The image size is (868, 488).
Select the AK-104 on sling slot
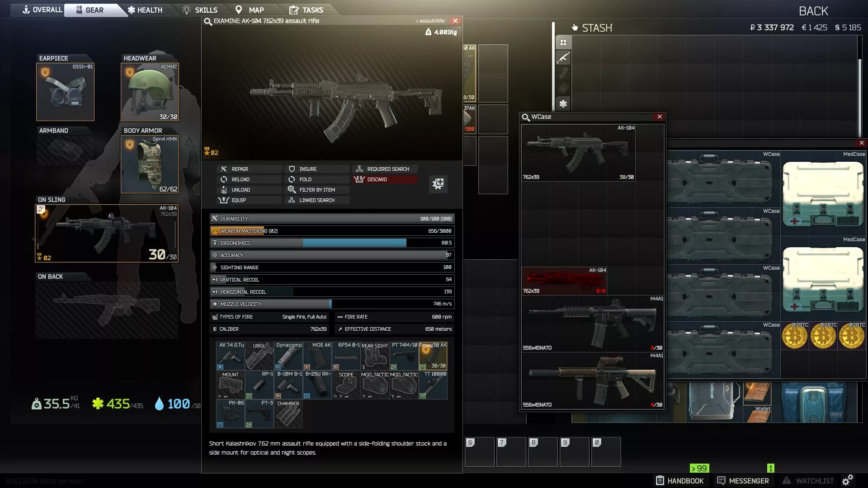coord(107,233)
